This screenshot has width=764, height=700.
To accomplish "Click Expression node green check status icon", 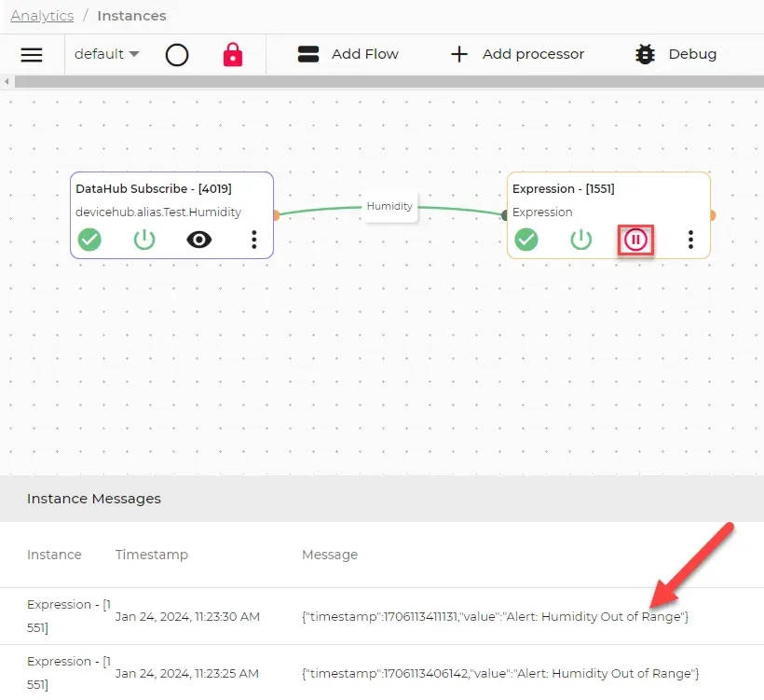I will pyautogui.click(x=526, y=240).
